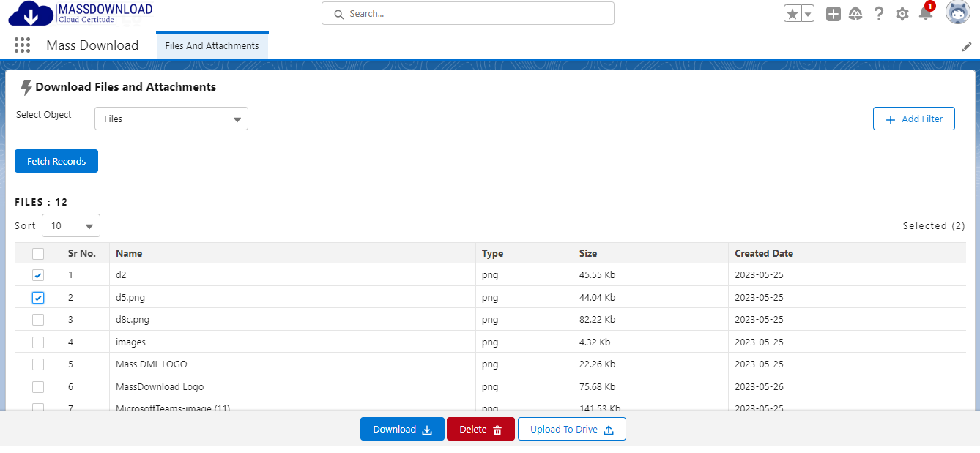Screen dimensions: 980x453
Task: Open the Trailhead guidance icon
Action: tap(855, 14)
